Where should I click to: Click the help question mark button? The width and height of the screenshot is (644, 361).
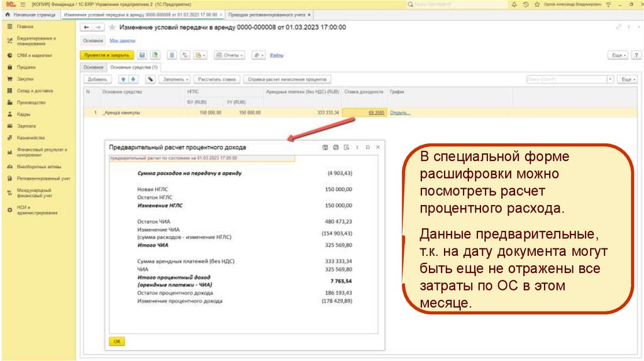tap(636, 55)
